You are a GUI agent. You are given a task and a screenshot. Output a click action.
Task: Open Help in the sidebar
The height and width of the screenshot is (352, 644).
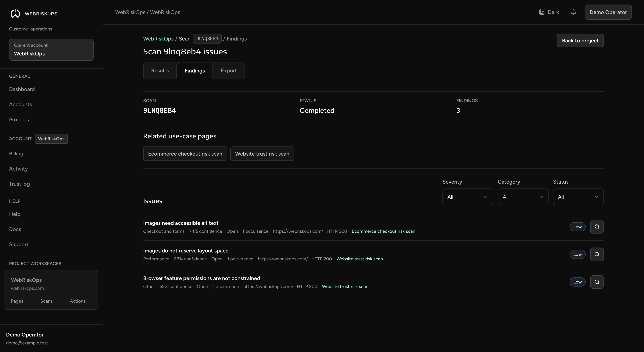[15, 214]
